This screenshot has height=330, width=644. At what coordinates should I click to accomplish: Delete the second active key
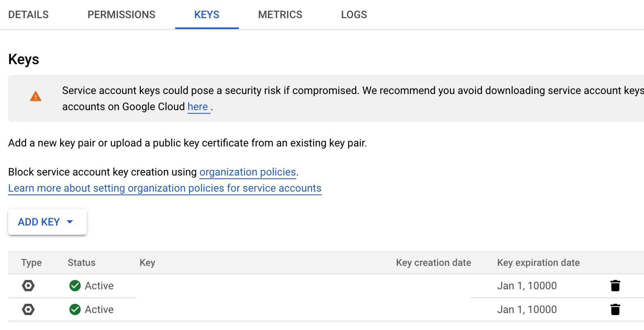tap(615, 309)
